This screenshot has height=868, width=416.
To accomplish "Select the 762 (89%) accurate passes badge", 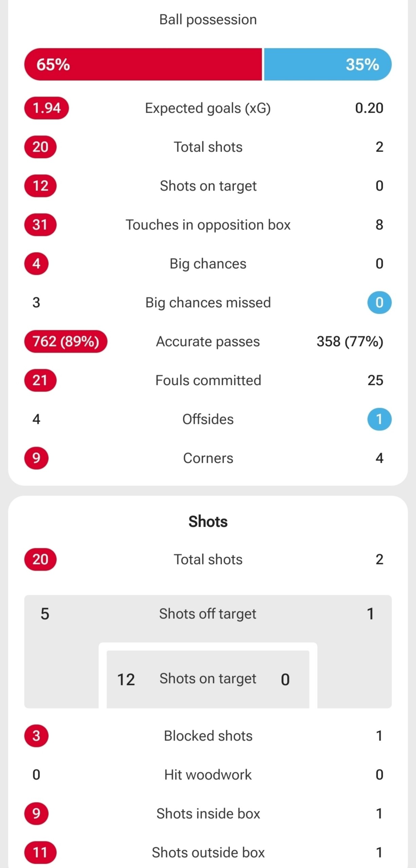I will point(66,341).
